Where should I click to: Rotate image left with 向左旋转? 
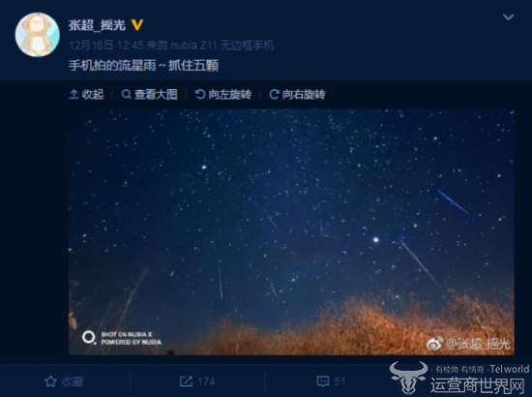223,94
